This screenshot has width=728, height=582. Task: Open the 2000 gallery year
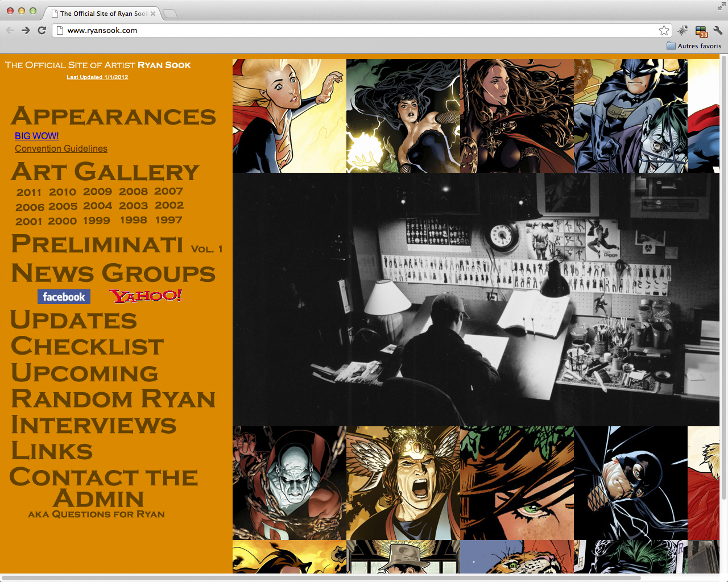pos(62,221)
